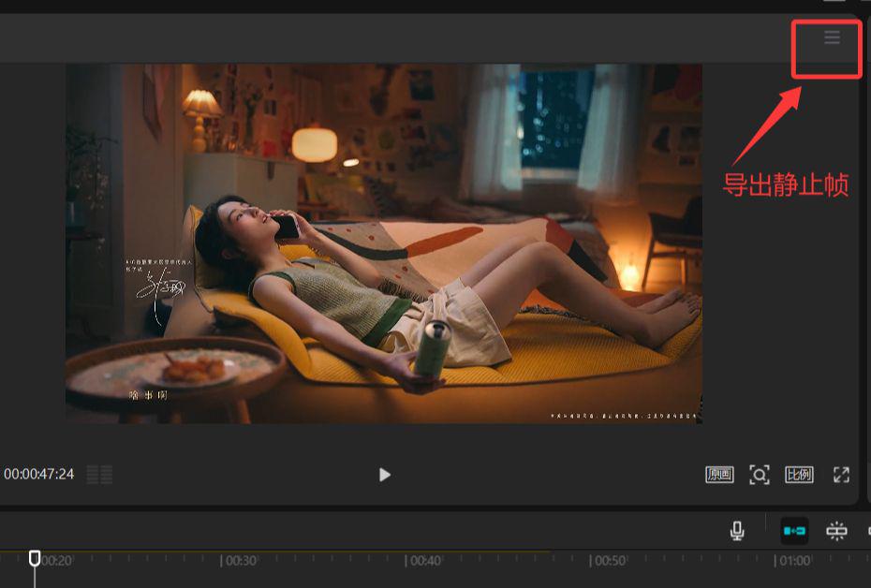Image resolution: width=871 pixels, height=588 pixels.
Task: Click the 00:00:47:24 timecode display
Action: tap(39, 475)
